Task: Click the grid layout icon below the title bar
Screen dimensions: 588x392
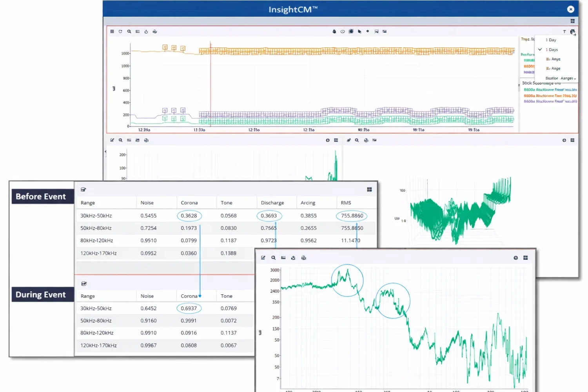Action: 572,21
